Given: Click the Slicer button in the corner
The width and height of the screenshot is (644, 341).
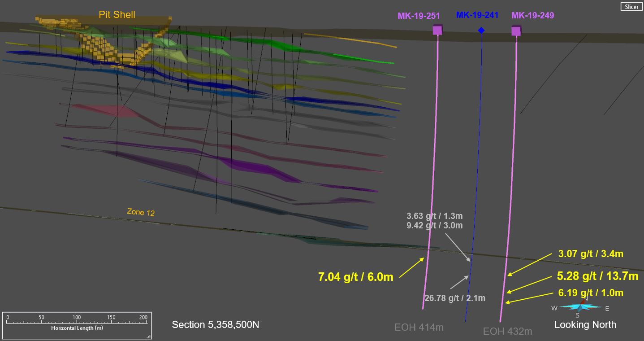Looking at the screenshot, I should [632, 7].
